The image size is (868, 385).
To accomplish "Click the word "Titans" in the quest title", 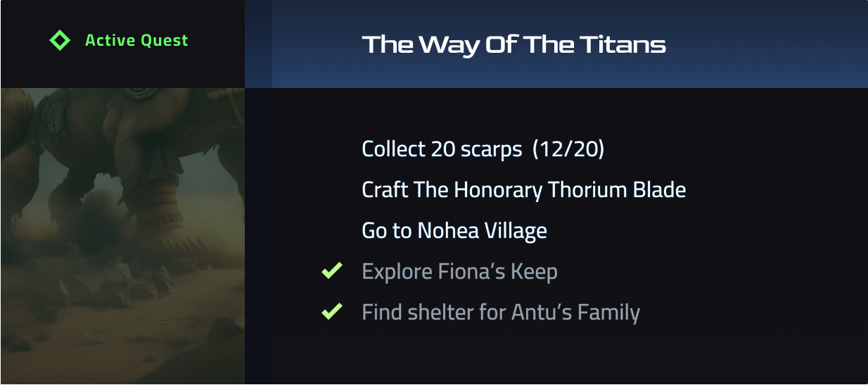I will tap(623, 45).
